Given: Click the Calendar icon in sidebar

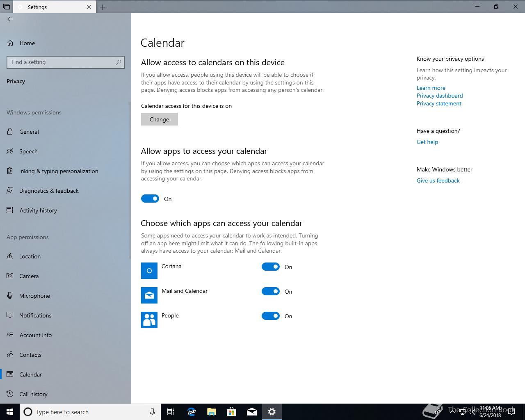Looking at the screenshot, I should coord(10,374).
